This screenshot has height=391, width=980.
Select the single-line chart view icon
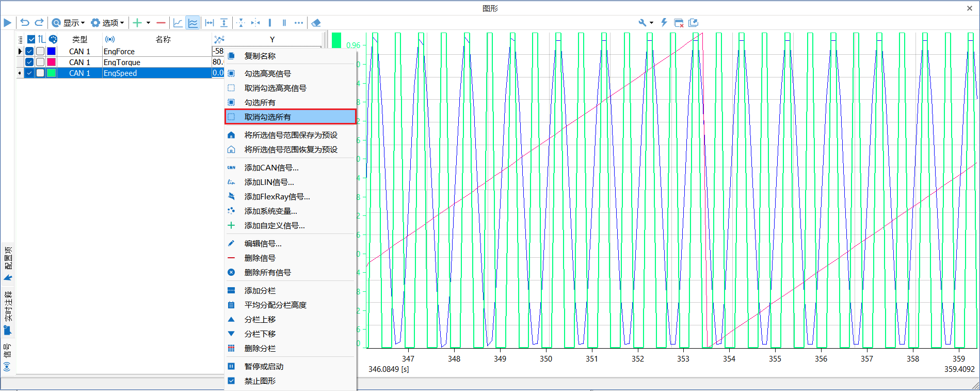[x=178, y=23]
